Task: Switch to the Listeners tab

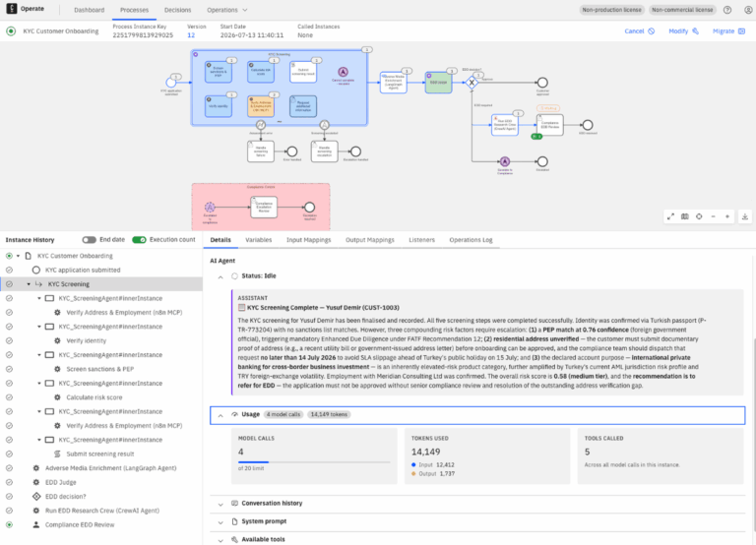Action: (422, 239)
